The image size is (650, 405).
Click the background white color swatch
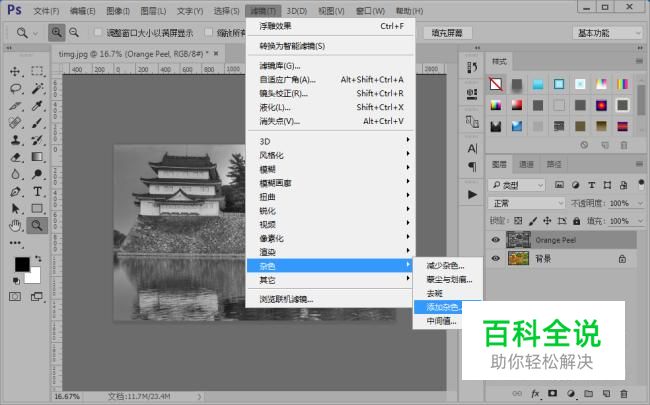(x=34, y=276)
